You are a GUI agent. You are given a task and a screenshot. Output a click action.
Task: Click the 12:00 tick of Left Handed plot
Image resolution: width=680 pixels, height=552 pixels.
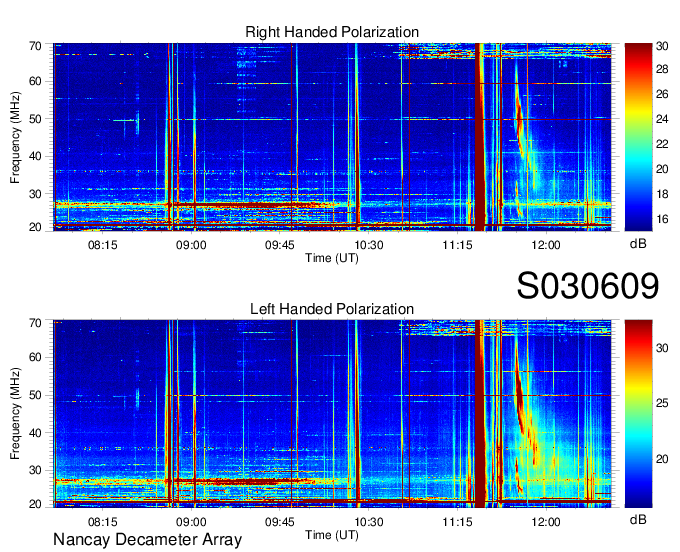(546, 522)
